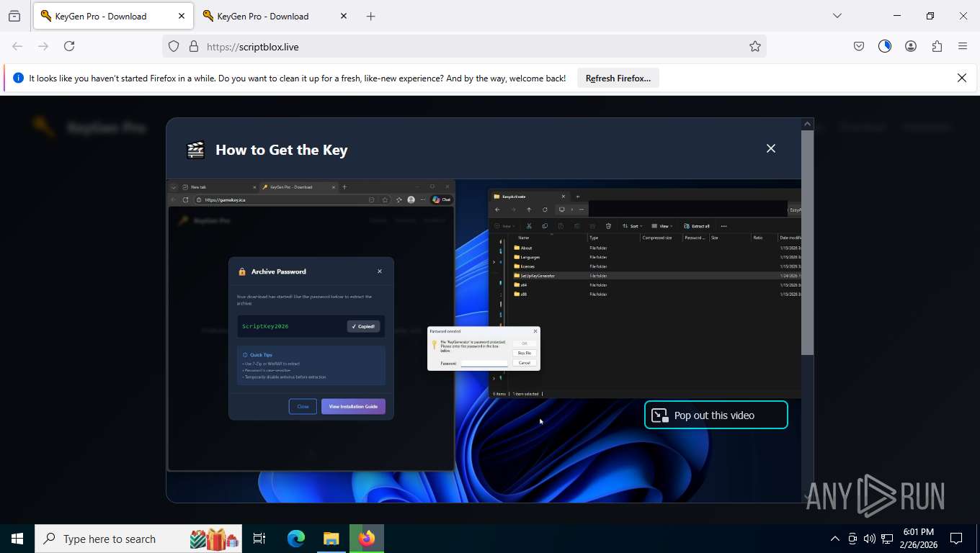Viewport: 980px width, 553px height.
Task: Close the second KeyGen Pro tab
Action: click(x=343, y=16)
